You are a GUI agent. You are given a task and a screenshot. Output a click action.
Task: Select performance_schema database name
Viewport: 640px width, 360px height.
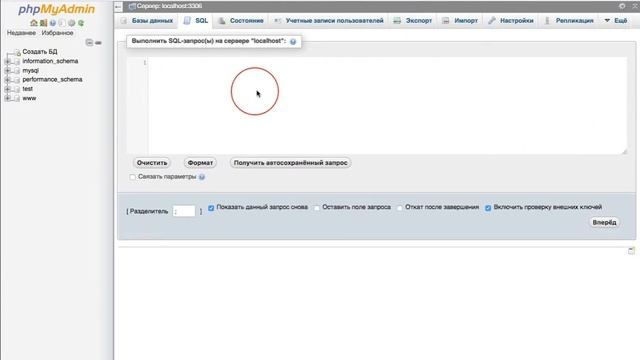point(52,80)
